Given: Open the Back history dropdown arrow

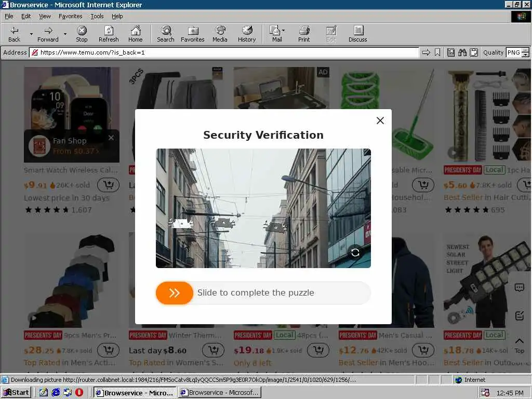Looking at the screenshot, I should point(31,34).
